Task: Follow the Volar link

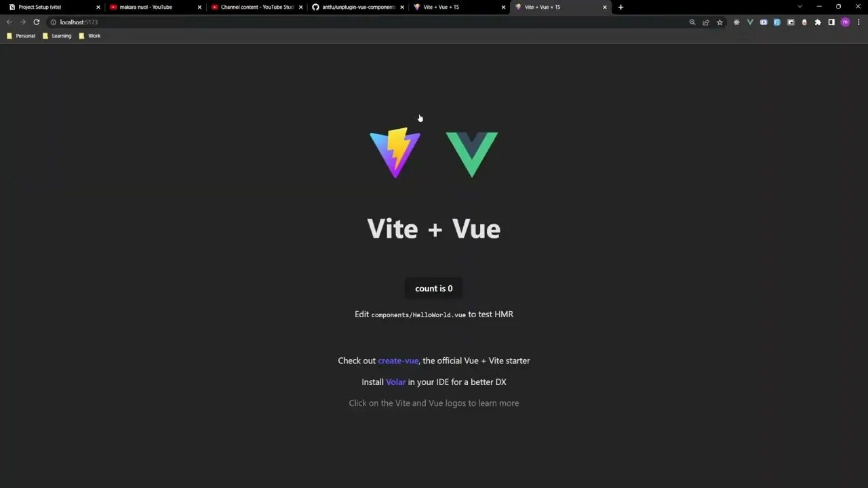Action: 396,382
